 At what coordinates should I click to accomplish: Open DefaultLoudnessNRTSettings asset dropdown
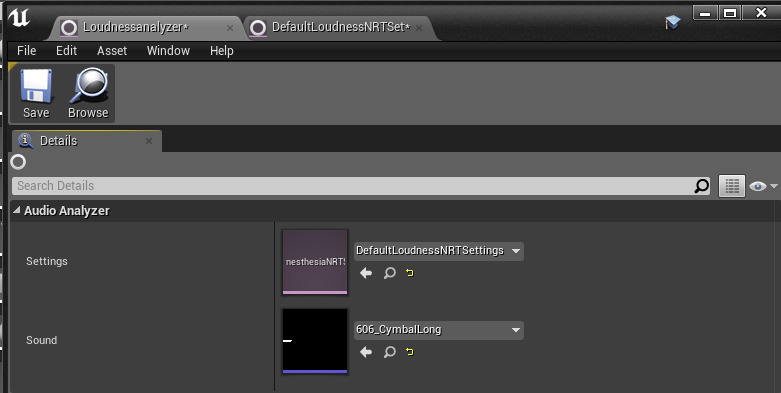(438, 251)
